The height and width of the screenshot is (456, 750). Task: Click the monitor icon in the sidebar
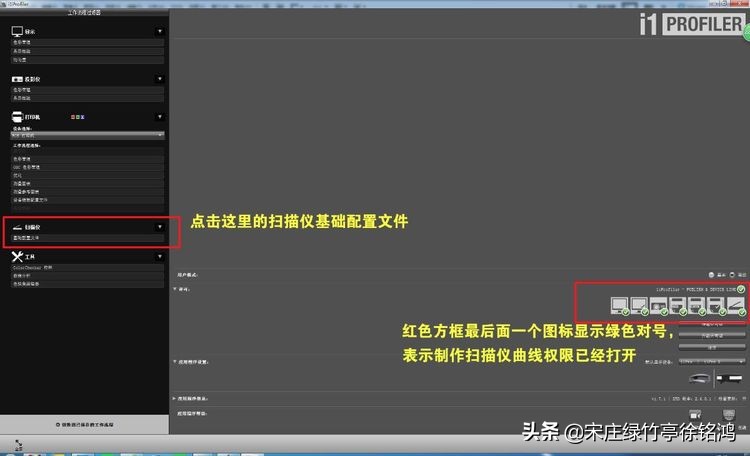click(x=17, y=32)
